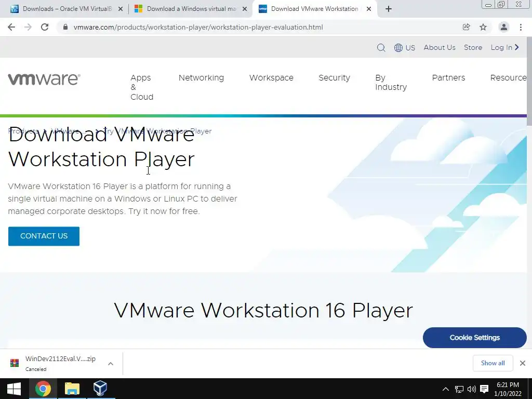Show hidden system tray icons
This screenshot has height=399, width=532.
[x=445, y=389]
